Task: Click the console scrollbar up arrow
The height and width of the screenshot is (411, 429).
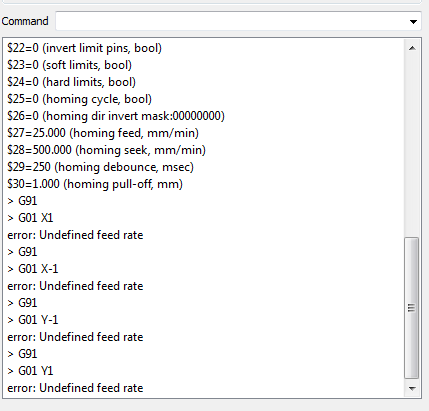Action: (x=412, y=48)
